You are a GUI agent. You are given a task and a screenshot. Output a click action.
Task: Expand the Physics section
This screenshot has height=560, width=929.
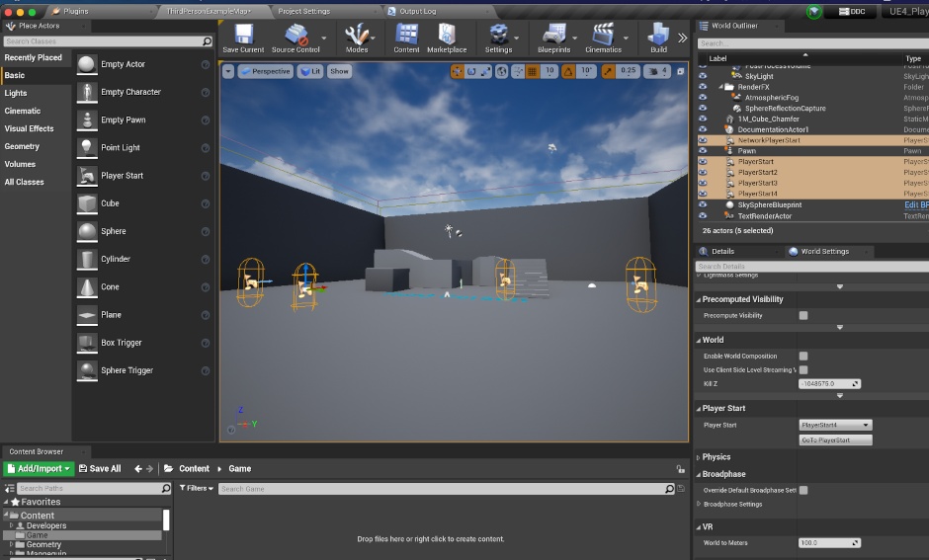[x=716, y=457]
